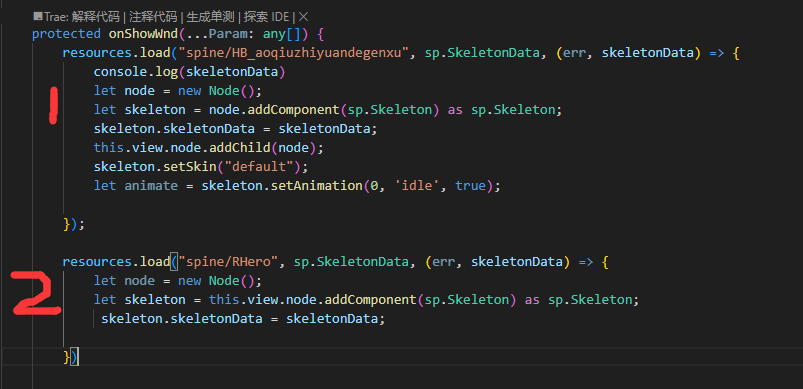The height and width of the screenshot is (389, 803).
Task: Click the red handwritten number 1 annotation
Action: [52, 106]
